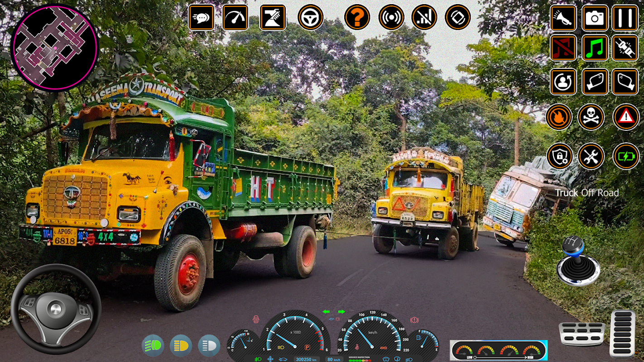Tap the speedometer gauge icon
Image resolution: width=644 pixels, height=362 pixels.
235,18
